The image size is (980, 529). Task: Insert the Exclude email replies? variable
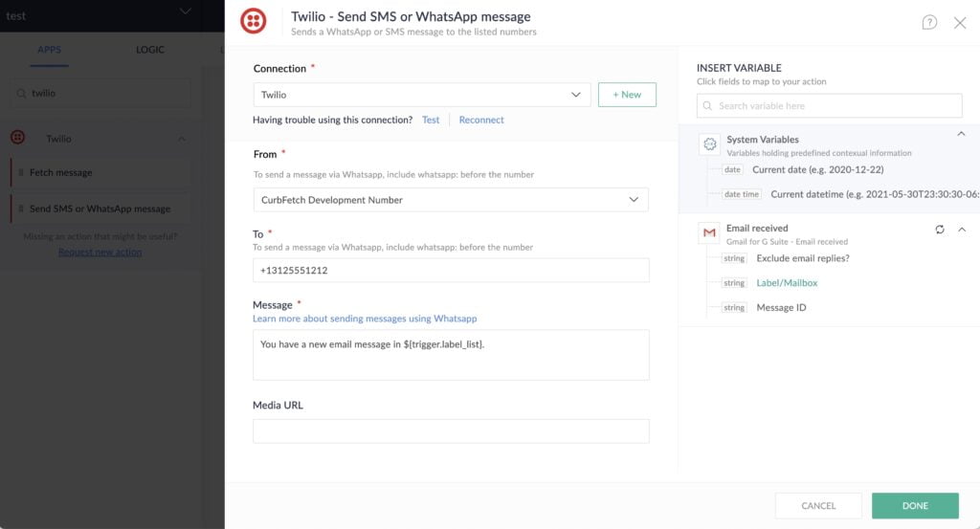click(803, 258)
